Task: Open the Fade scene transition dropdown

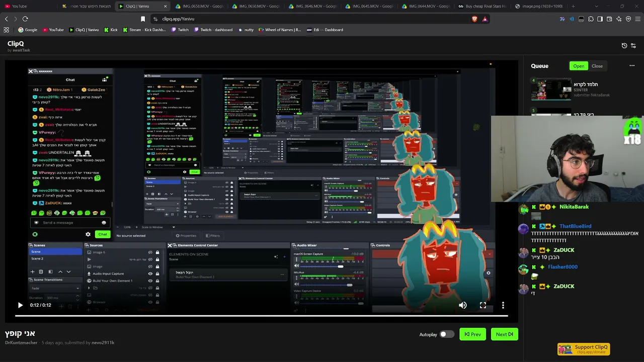Action: 55,288
